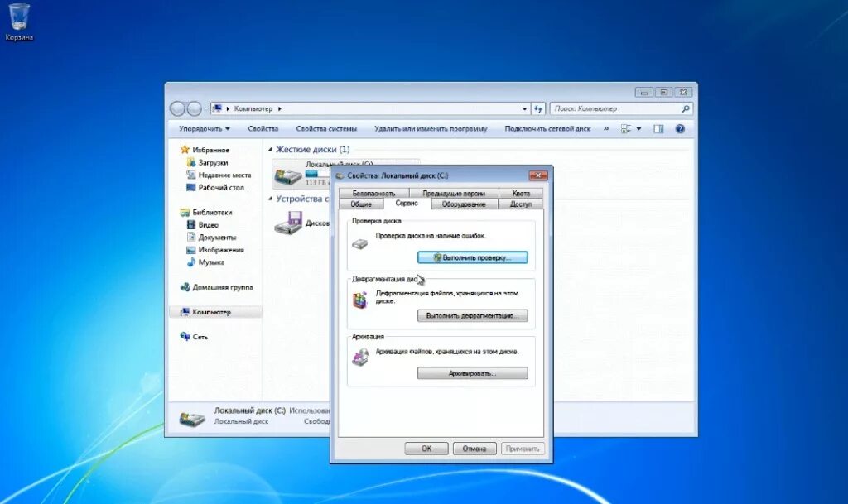The height and width of the screenshot is (504, 848).
Task: Switch to the Доступ tab
Action: [x=521, y=204]
